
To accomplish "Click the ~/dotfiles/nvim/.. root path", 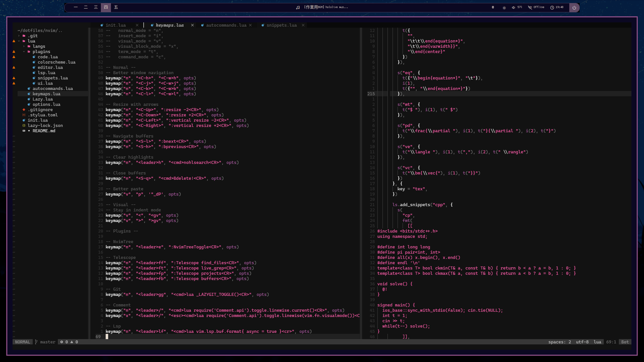I will click(x=40, y=30).
